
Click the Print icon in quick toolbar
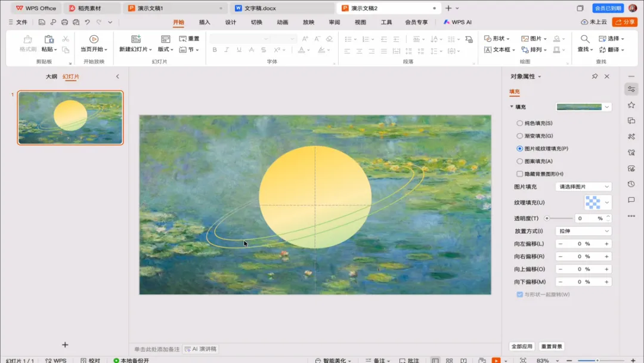tap(64, 22)
